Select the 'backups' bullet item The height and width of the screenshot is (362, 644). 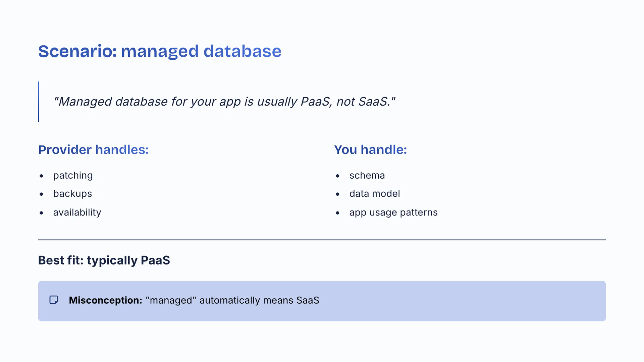(x=72, y=194)
